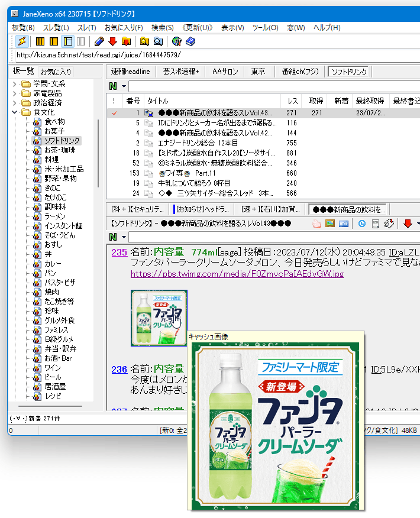This screenshot has width=420, height=518.
Task: Open thread 牛乳について語ろう 8杯目
Action: click(x=194, y=183)
